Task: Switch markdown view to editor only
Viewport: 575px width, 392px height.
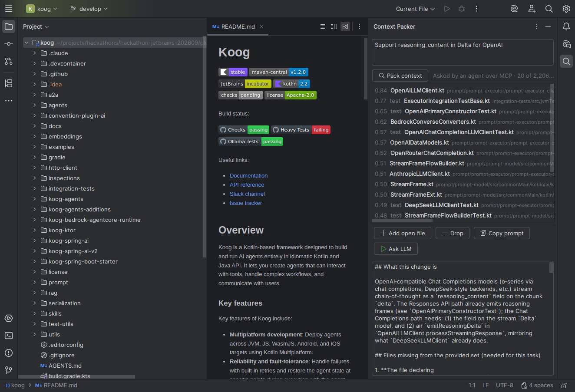Action: coord(322,26)
